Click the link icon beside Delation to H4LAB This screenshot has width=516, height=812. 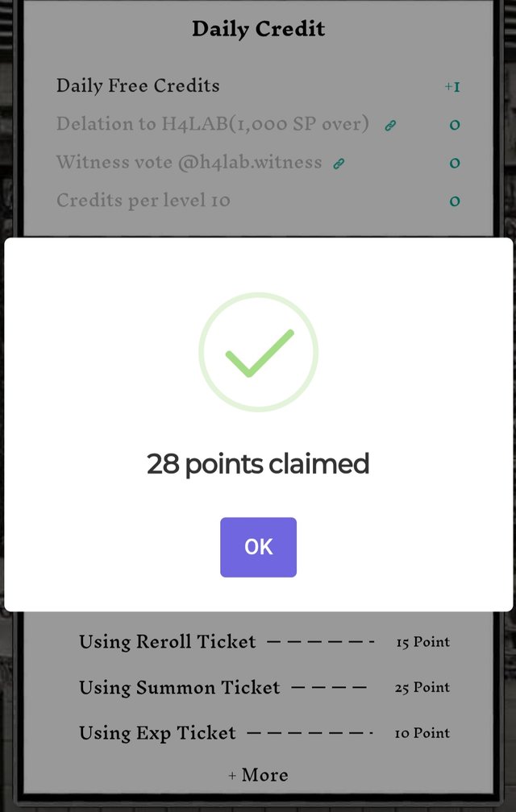[390, 126]
